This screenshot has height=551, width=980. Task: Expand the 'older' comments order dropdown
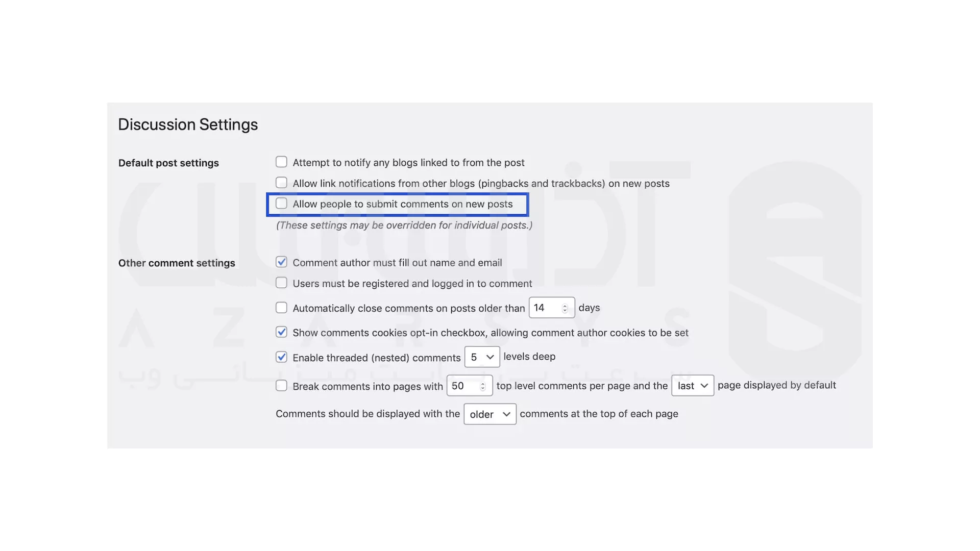pos(489,414)
